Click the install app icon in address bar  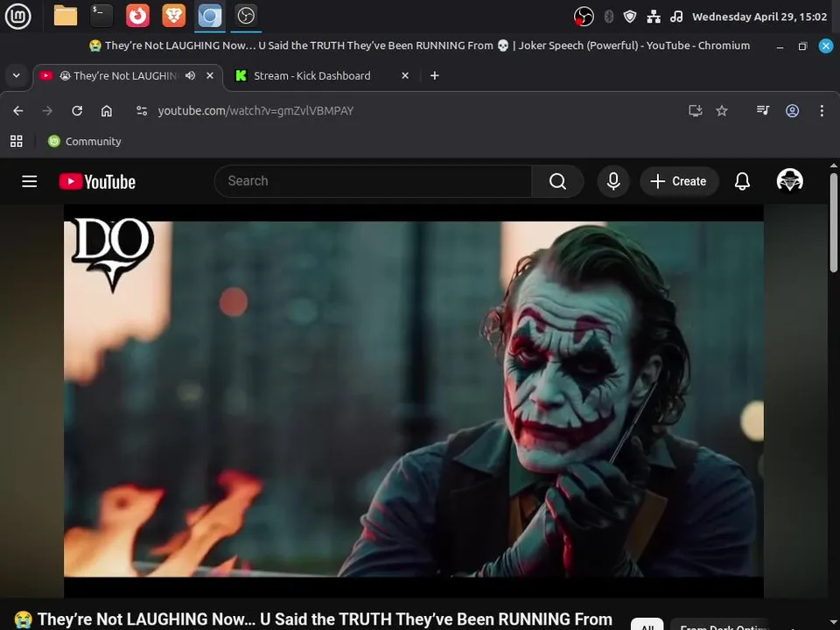pos(695,111)
